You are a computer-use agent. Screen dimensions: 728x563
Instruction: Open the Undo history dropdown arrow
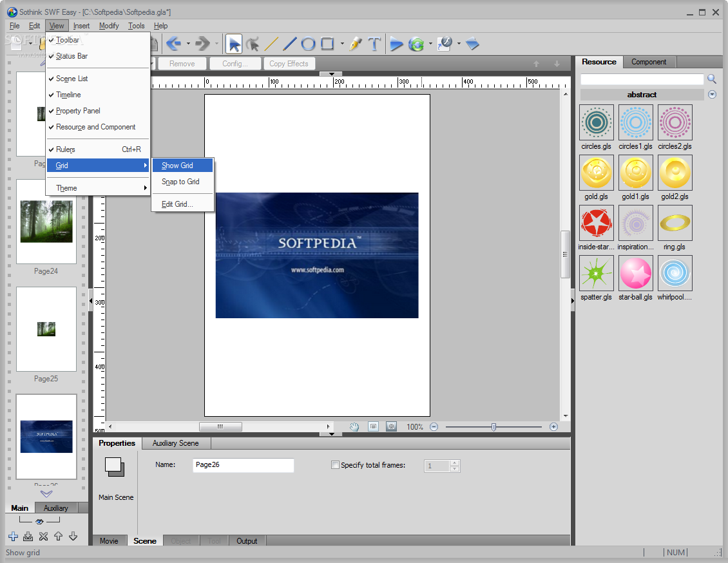188,44
